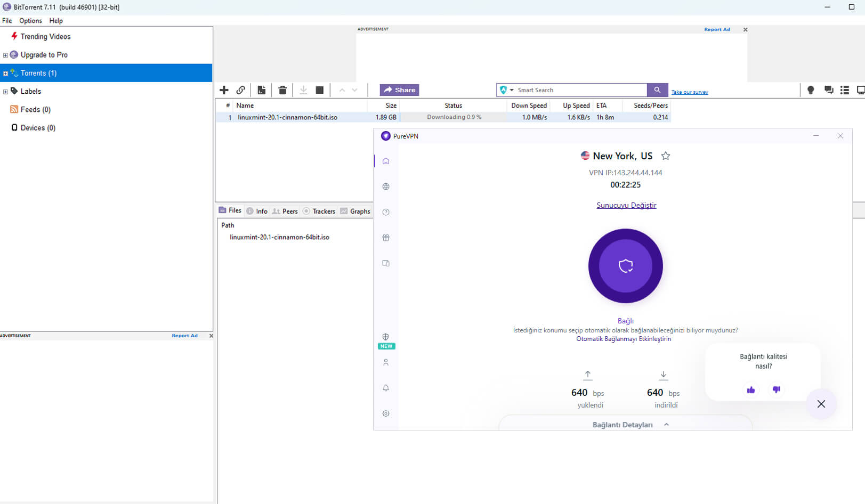Click the Sunucuyu Değiştir link
Image resolution: width=865 pixels, height=504 pixels.
pyautogui.click(x=626, y=205)
